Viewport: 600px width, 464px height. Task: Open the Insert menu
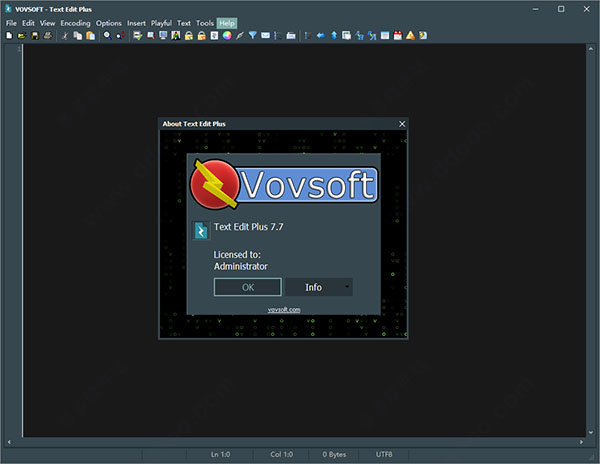[x=136, y=23]
